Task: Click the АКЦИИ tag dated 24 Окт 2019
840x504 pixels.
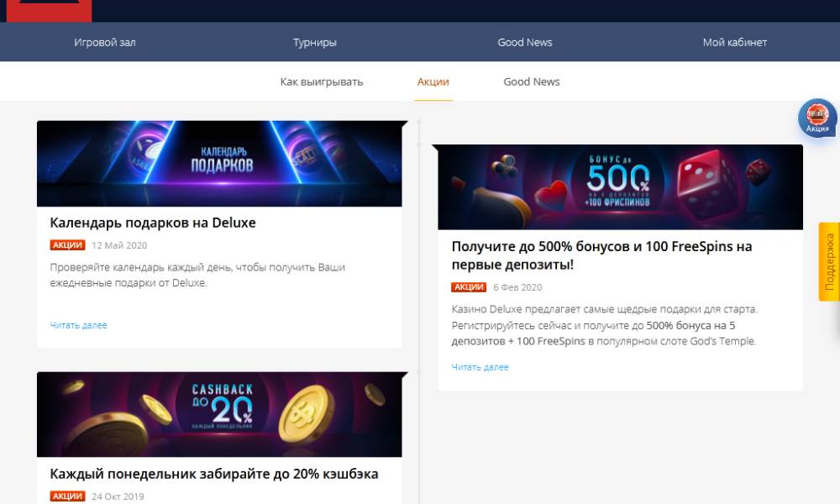Action: [x=67, y=496]
